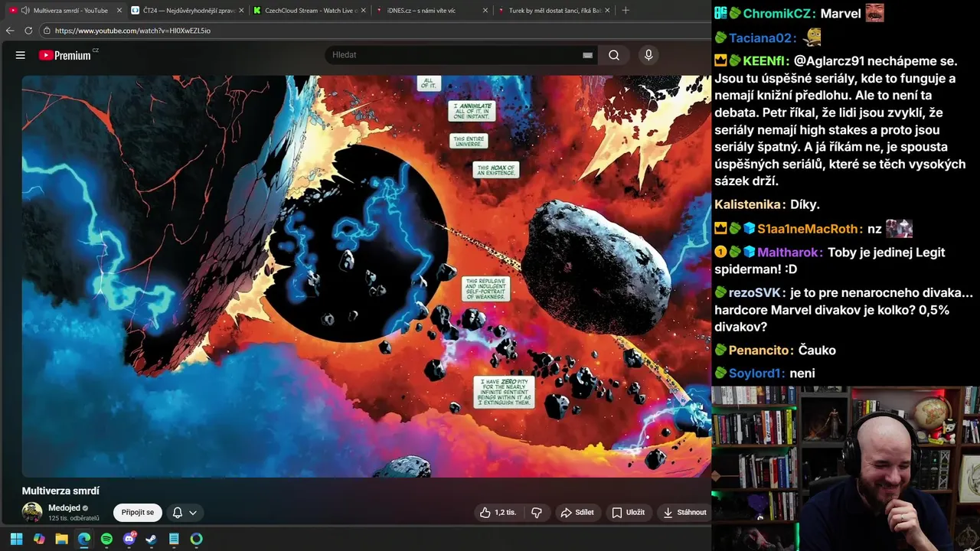Download the video with the Stáhnout button
Screen dimensions: 980x551
point(684,513)
